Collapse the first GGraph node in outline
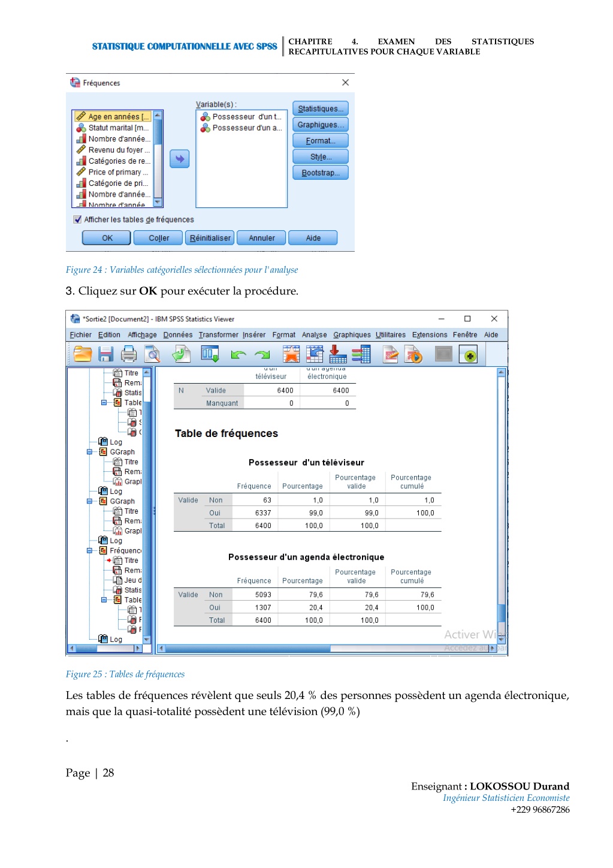This screenshot has width=613, height=868. (90, 452)
